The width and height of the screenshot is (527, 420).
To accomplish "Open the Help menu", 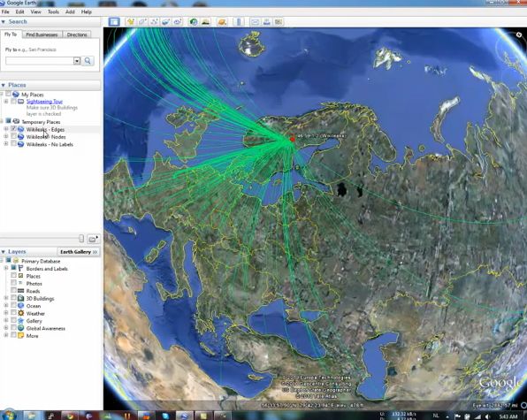I will [87, 11].
